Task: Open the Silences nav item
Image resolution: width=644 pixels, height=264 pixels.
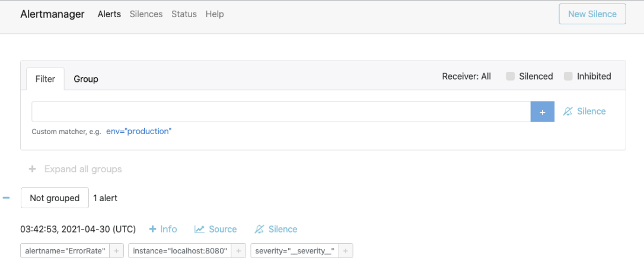Action: pos(146,14)
